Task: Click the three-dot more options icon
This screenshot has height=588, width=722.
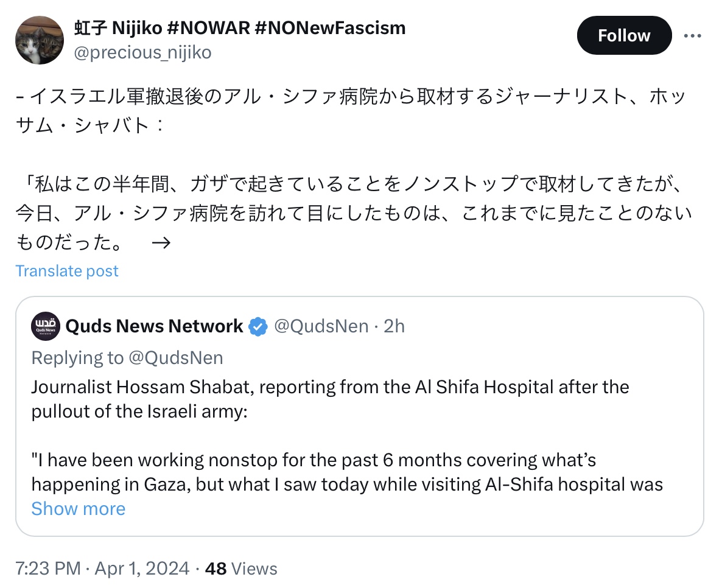Action: click(692, 35)
